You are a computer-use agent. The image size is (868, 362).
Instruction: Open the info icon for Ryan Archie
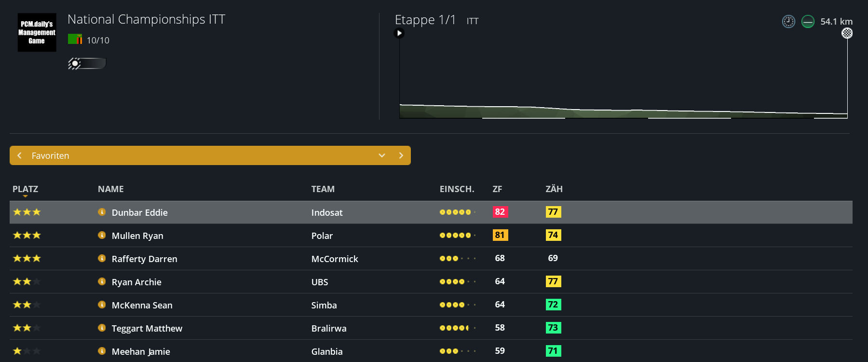click(102, 281)
